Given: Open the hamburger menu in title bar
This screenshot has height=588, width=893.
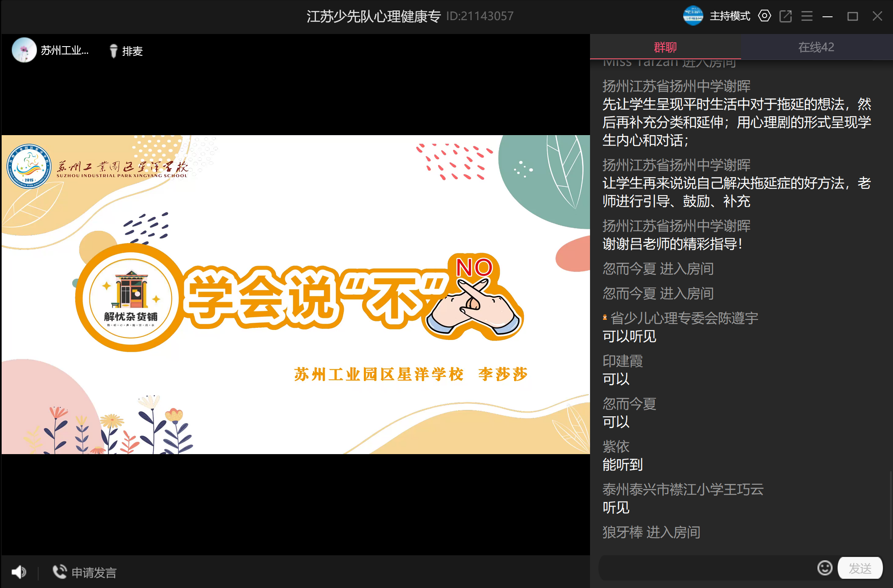Looking at the screenshot, I should pos(807,16).
